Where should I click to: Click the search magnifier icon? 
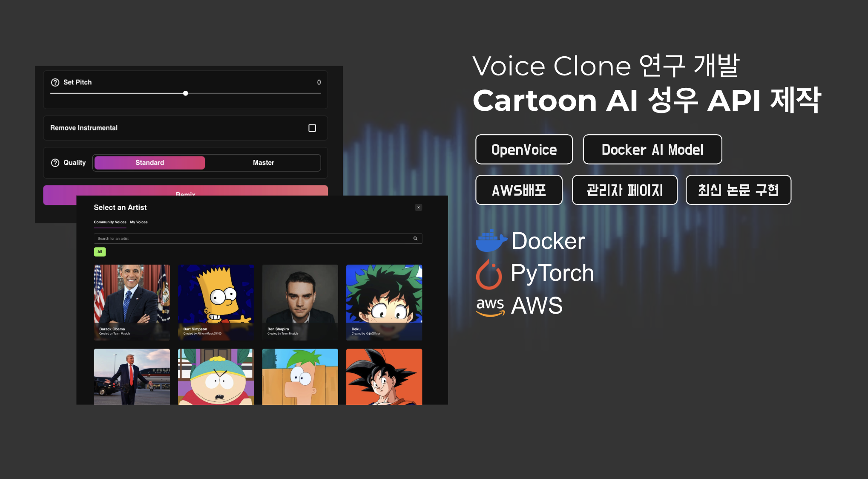415,239
